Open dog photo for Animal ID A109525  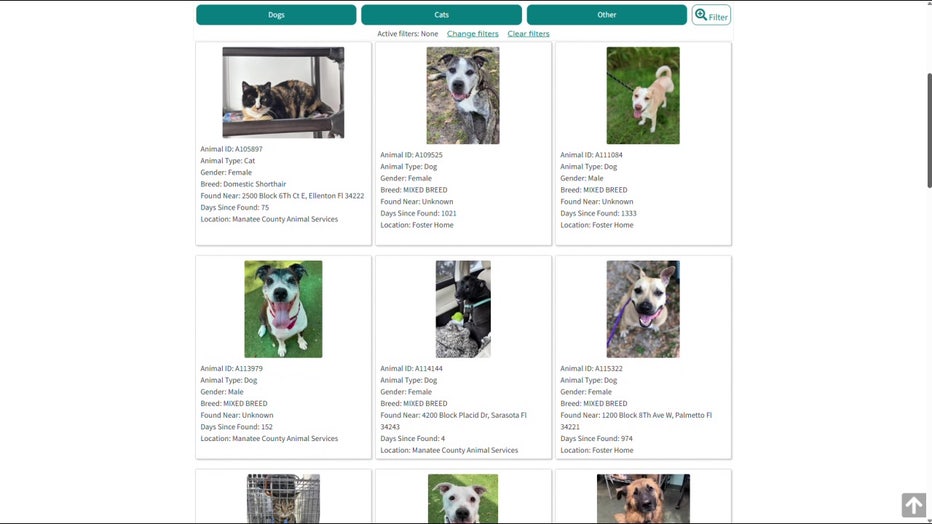point(463,96)
